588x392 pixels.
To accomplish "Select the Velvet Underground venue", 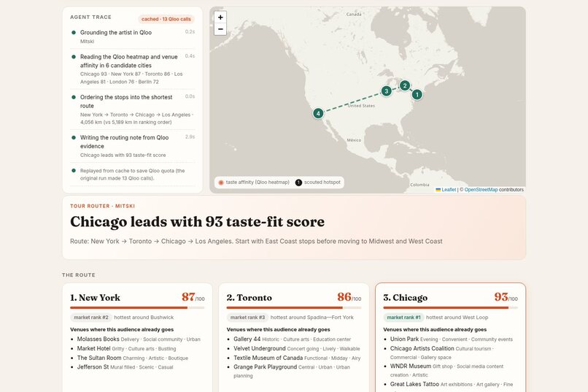I will coord(260,348).
